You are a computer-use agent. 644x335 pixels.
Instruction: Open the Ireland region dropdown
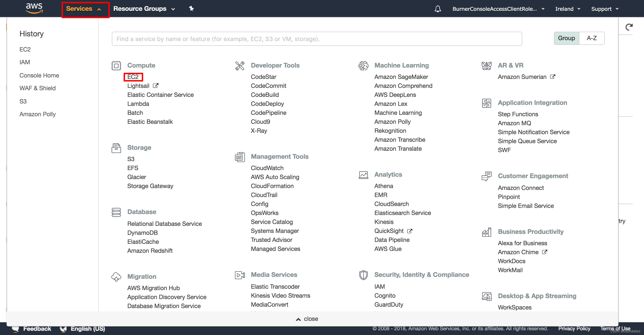[x=568, y=9]
